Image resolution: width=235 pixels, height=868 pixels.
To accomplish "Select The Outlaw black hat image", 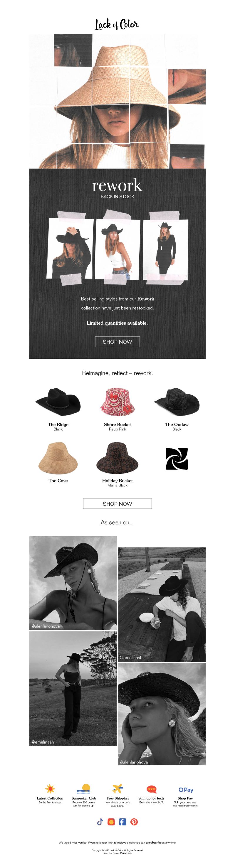I will (x=177, y=401).
